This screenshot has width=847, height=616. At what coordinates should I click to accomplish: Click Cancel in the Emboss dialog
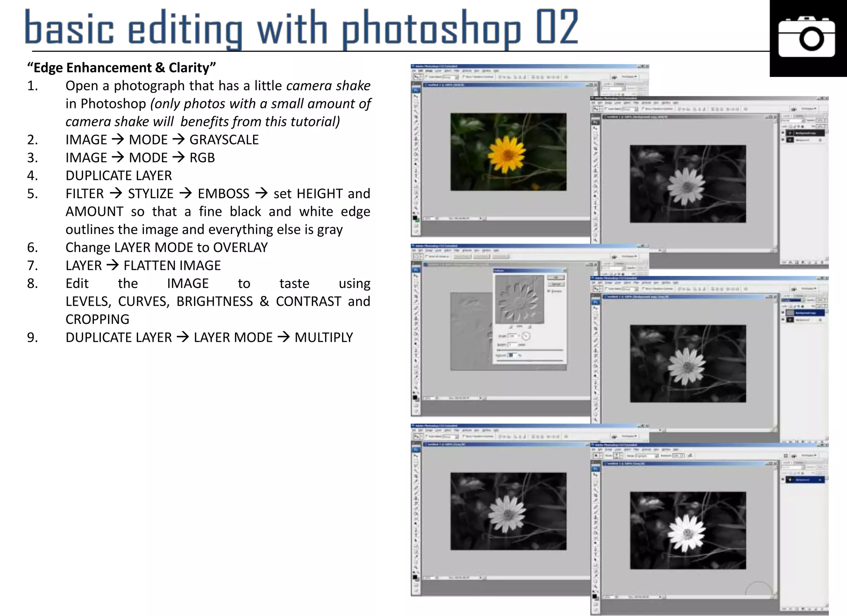tap(556, 284)
